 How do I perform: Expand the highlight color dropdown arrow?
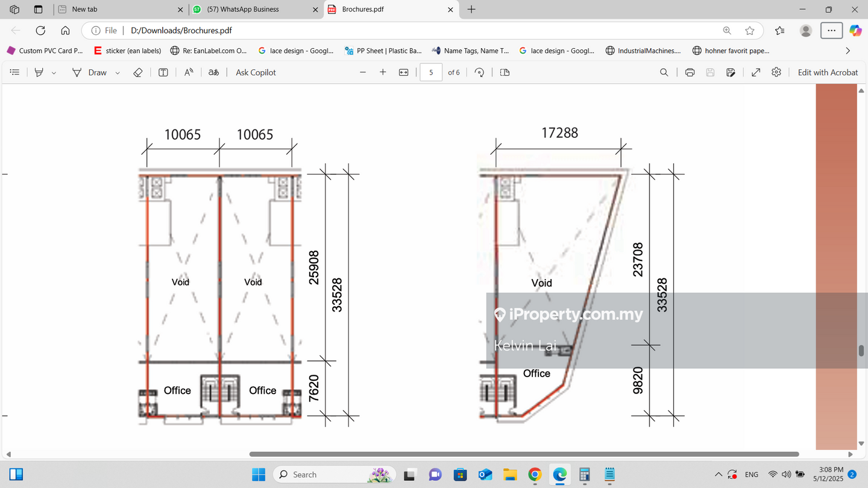[x=54, y=73]
